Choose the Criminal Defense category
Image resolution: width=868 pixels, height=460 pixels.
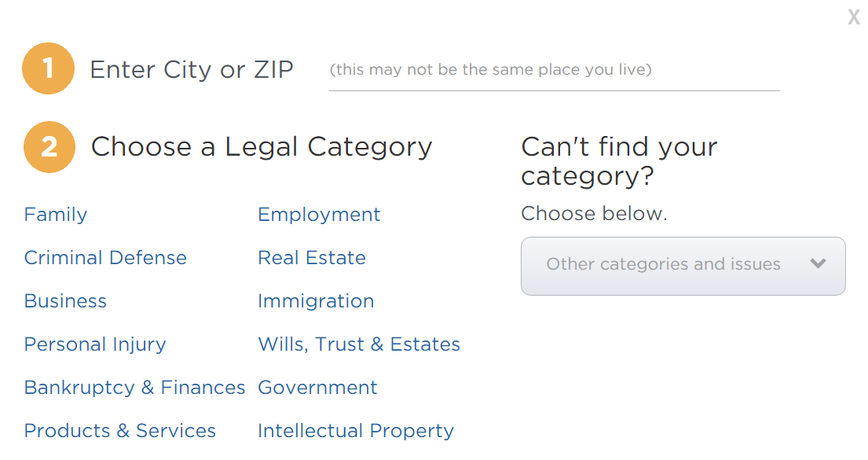(105, 258)
